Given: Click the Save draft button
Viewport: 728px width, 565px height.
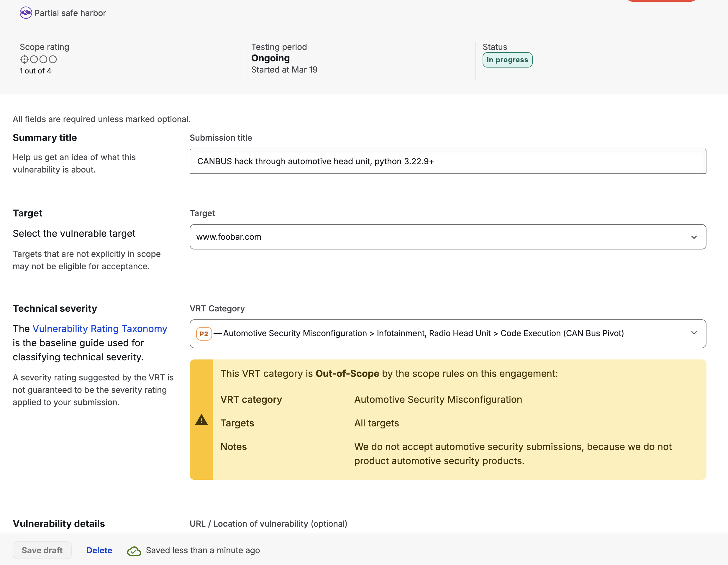Looking at the screenshot, I should click(x=42, y=550).
